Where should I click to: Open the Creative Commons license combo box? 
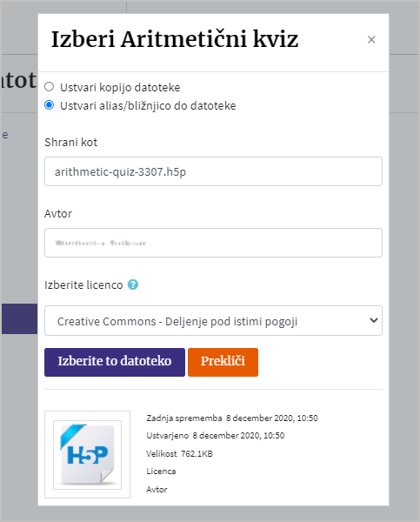213,320
